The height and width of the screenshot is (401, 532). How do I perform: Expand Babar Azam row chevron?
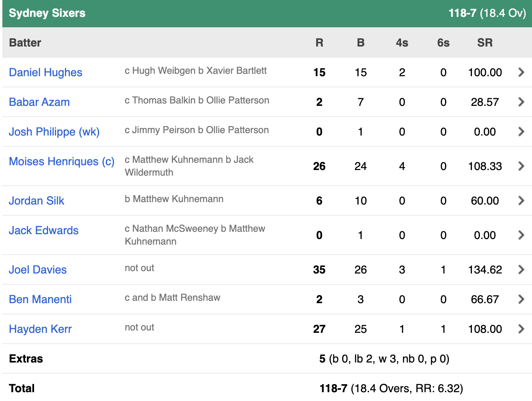point(521,102)
